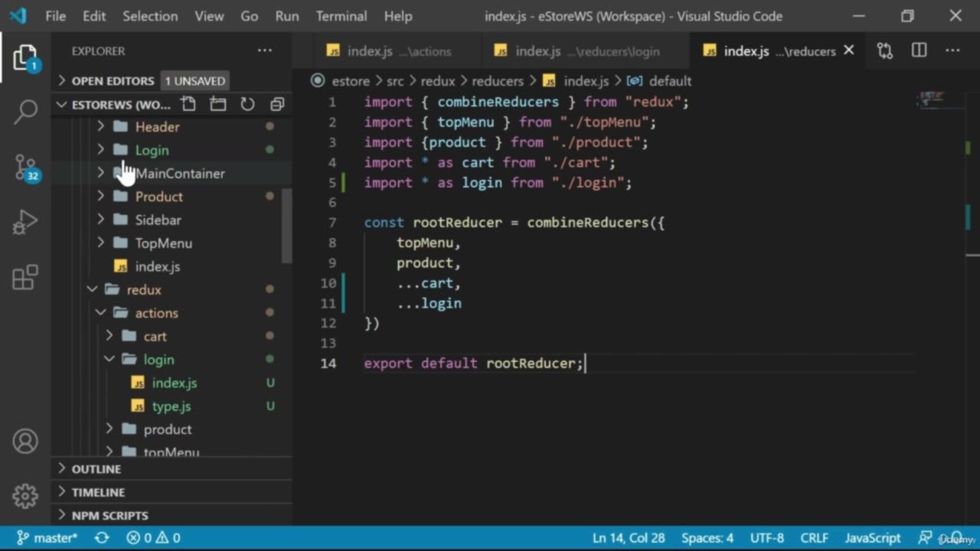Viewport: 980px width, 551px height.
Task: Open Selection menu
Action: (150, 16)
